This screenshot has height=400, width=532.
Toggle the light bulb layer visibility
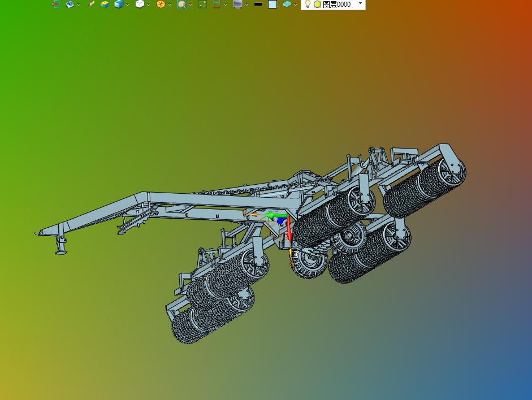(308, 4)
